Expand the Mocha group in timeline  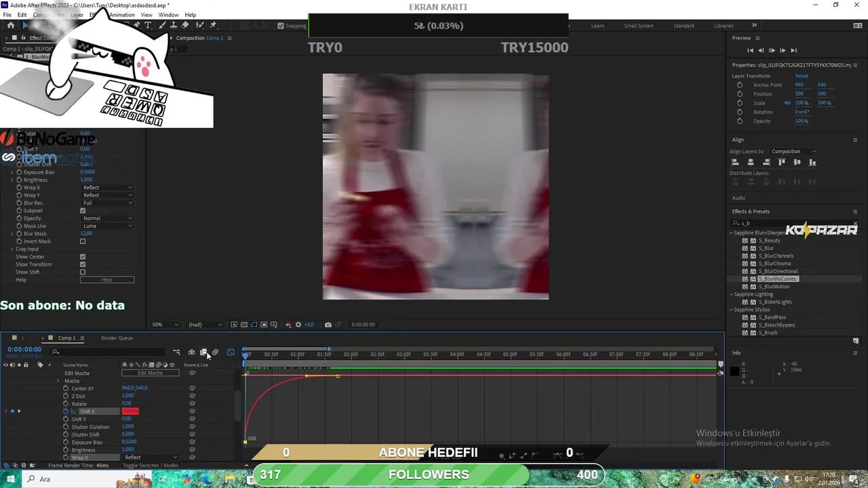point(58,381)
